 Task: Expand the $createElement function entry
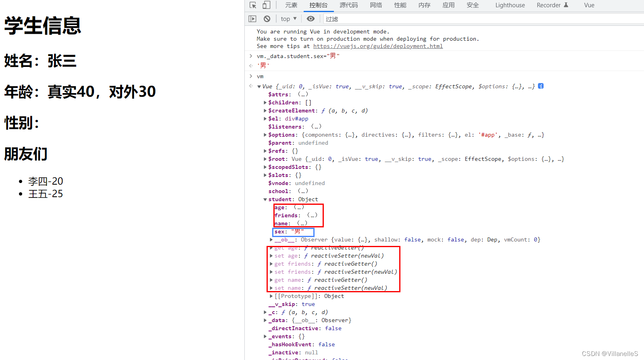click(265, 110)
